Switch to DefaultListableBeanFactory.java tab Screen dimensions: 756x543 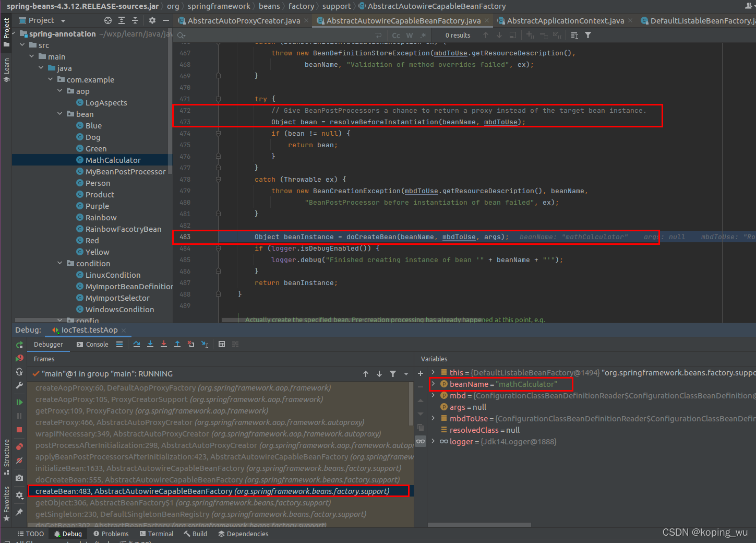pyautogui.click(x=698, y=21)
